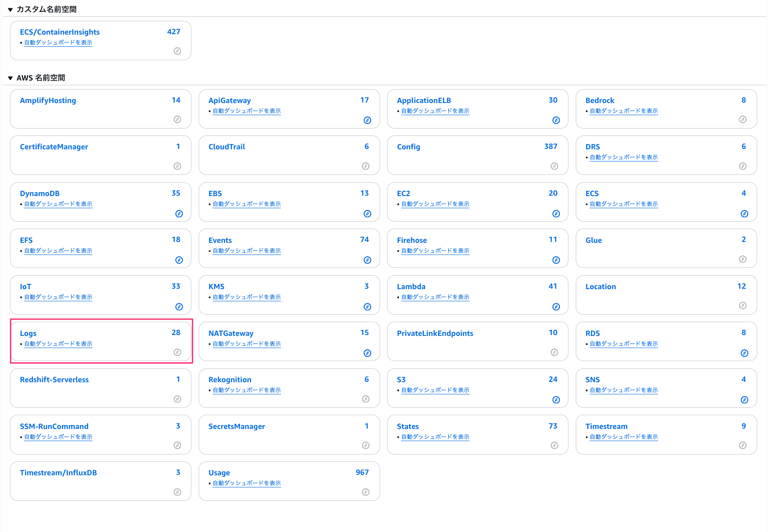Click the compass icon on Config card

tap(555, 166)
